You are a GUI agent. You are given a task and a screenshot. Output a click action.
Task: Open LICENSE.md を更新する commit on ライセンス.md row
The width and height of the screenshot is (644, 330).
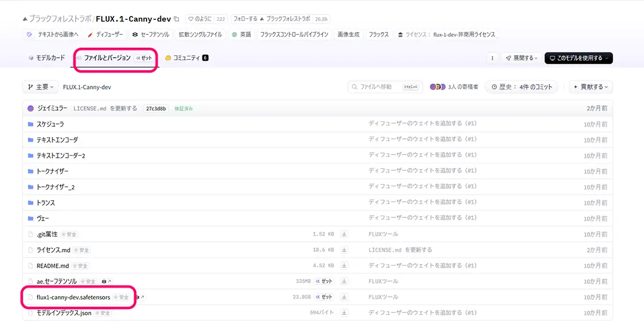point(400,250)
